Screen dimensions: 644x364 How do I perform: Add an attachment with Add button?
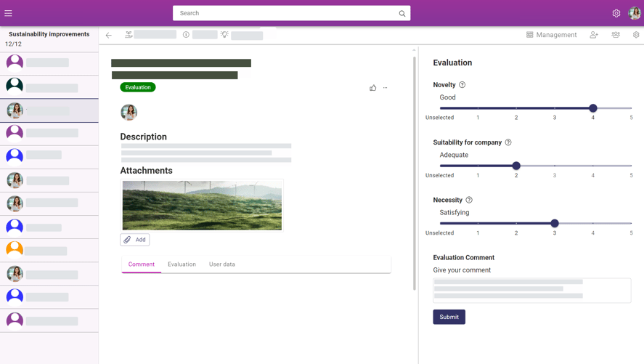coord(135,240)
